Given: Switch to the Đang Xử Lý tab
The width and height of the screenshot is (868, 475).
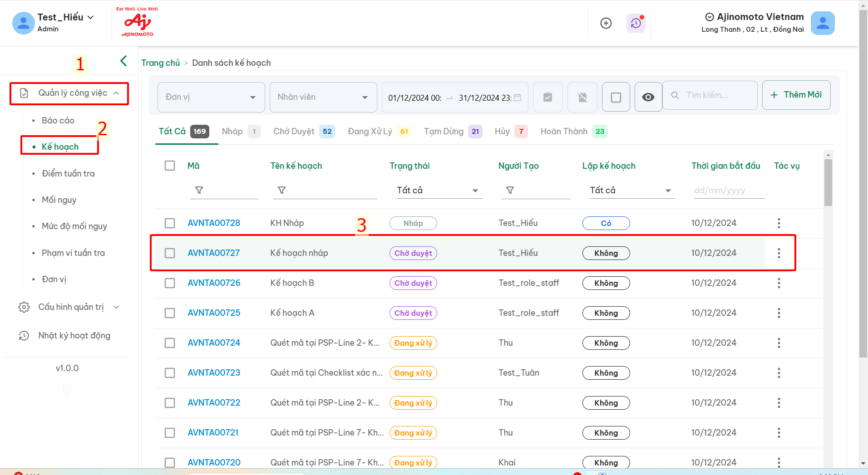Looking at the screenshot, I should point(379,132).
